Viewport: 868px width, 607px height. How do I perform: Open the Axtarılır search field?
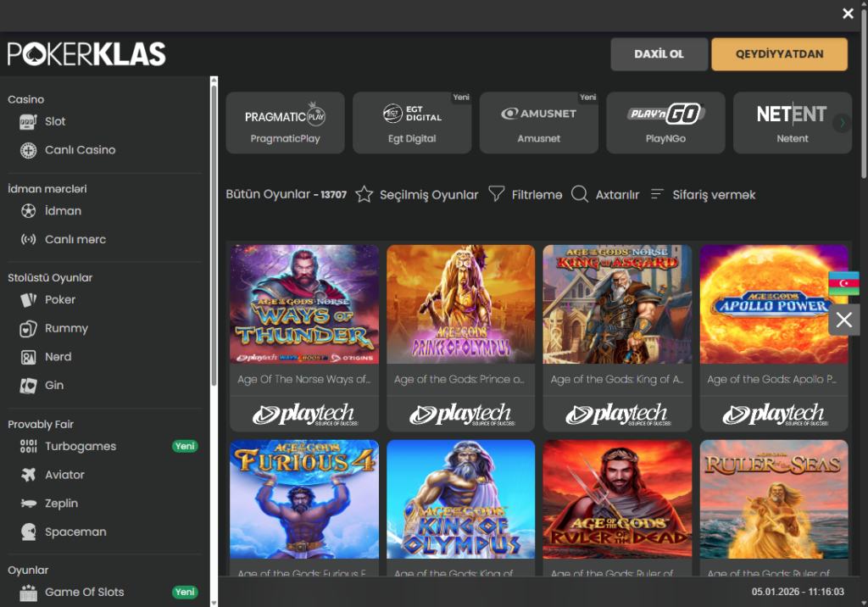pos(605,195)
